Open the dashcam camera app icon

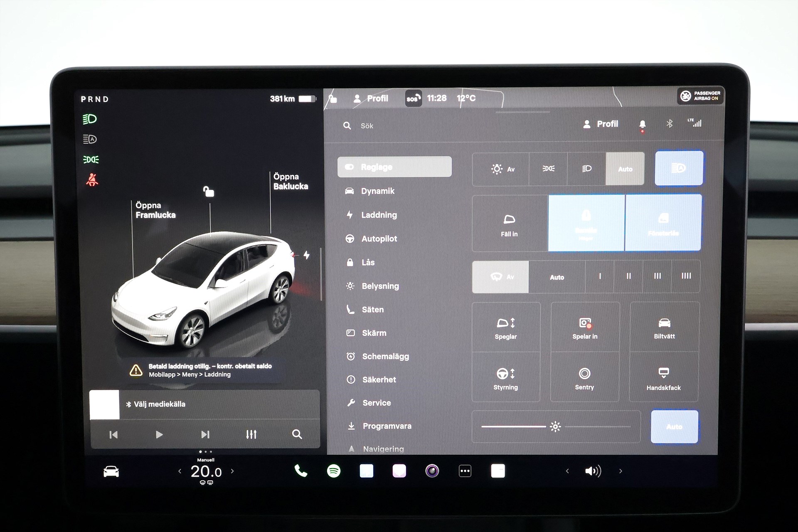click(x=432, y=471)
